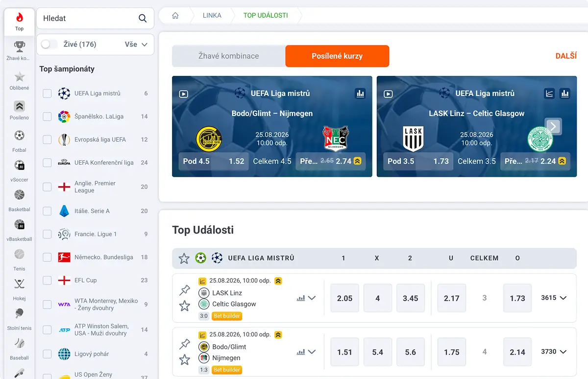This screenshot has height=379, width=588.
Task: Check the Evropská liga UEFA box
Action: [47, 140]
